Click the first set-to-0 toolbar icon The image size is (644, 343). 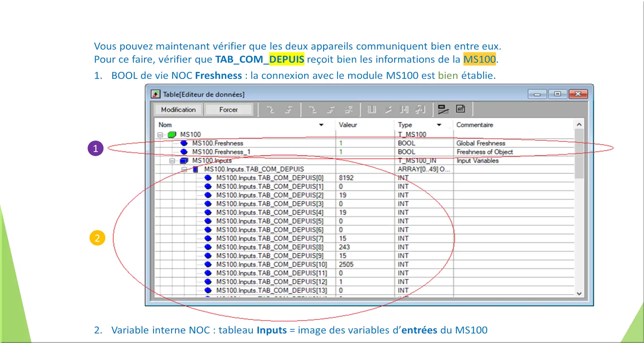[x=270, y=110]
